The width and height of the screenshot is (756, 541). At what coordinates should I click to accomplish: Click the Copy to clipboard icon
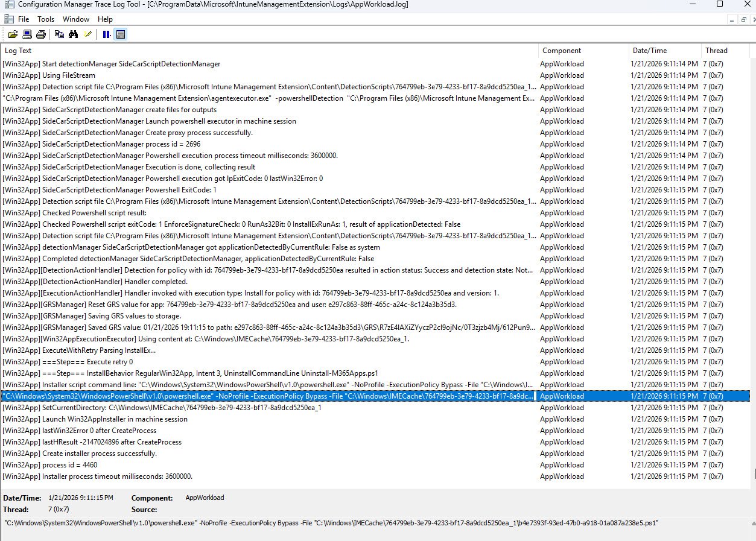click(x=59, y=34)
